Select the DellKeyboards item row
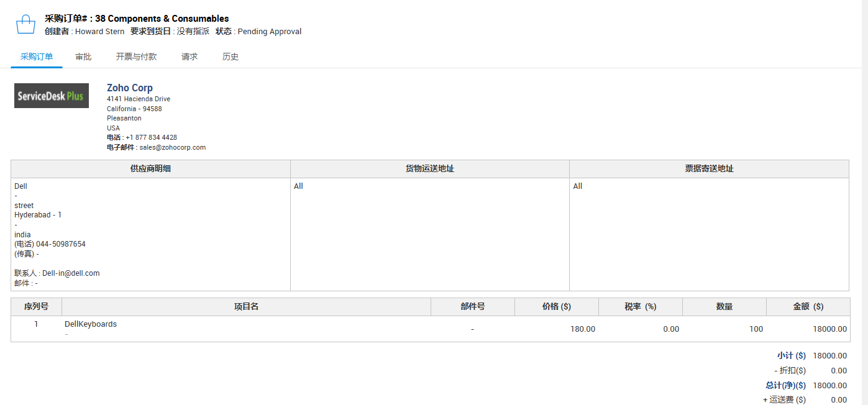The width and height of the screenshot is (868, 405). point(91,324)
